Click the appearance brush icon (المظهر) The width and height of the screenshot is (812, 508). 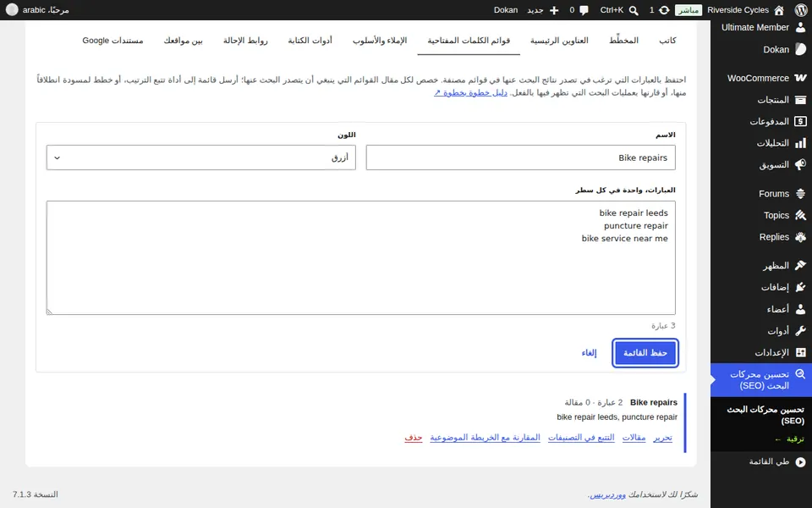pos(800,266)
